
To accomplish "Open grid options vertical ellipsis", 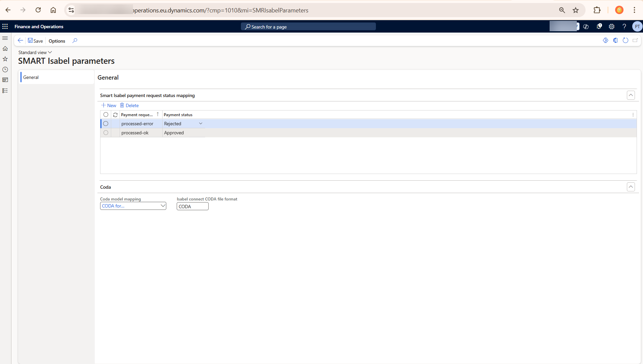I will pos(633,115).
